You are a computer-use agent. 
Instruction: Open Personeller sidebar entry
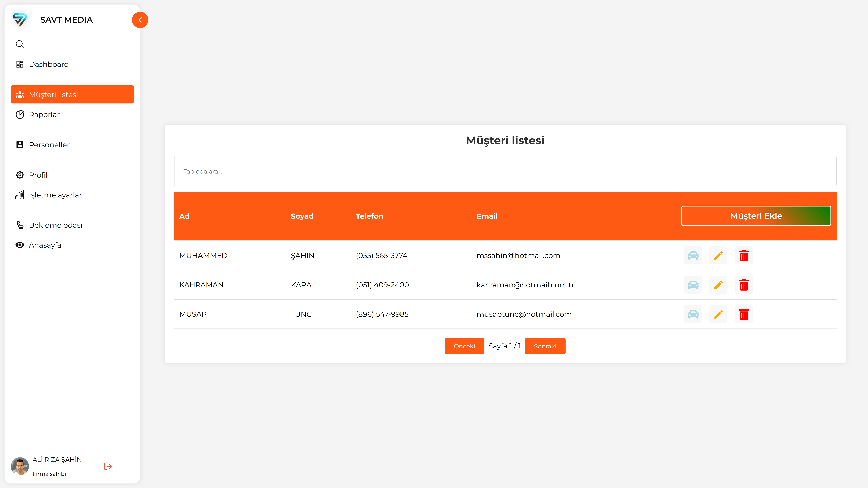tap(49, 145)
